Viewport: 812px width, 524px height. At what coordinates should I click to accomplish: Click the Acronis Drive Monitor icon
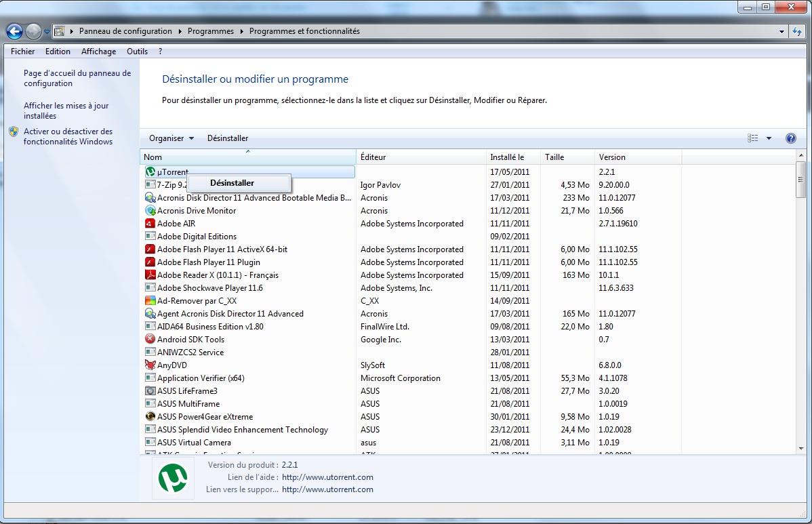point(150,211)
